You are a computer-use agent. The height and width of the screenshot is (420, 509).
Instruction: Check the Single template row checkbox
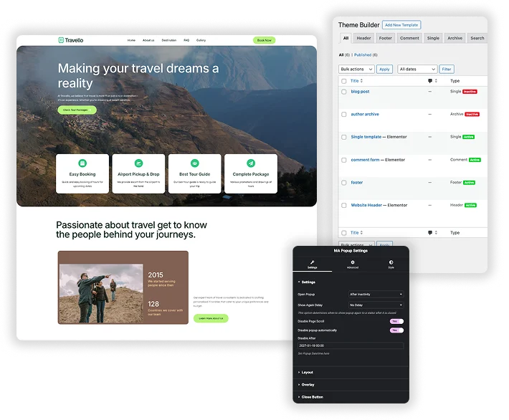[344, 138]
